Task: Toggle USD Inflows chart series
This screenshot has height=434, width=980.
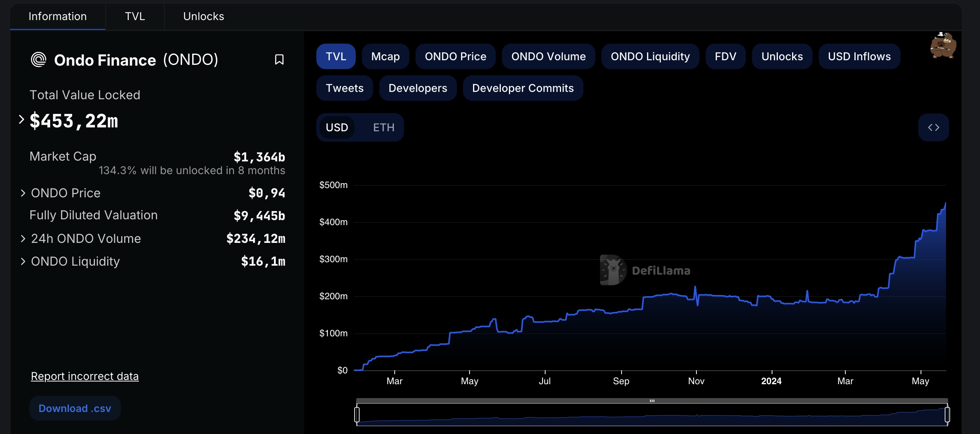Action: click(x=859, y=56)
